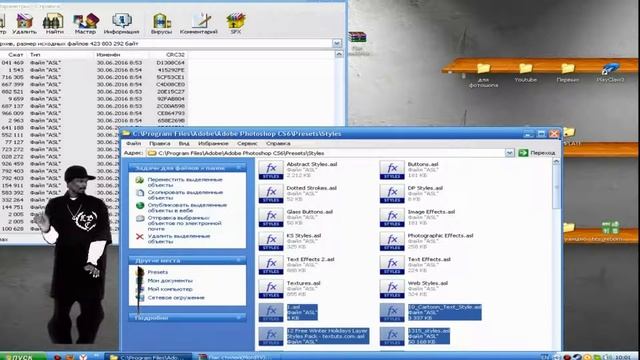Image resolution: width=640 pixels, height=360 pixels.
Task: Select the 12 Free Winter Holidays Layer Styles file
Action: [314, 336]
